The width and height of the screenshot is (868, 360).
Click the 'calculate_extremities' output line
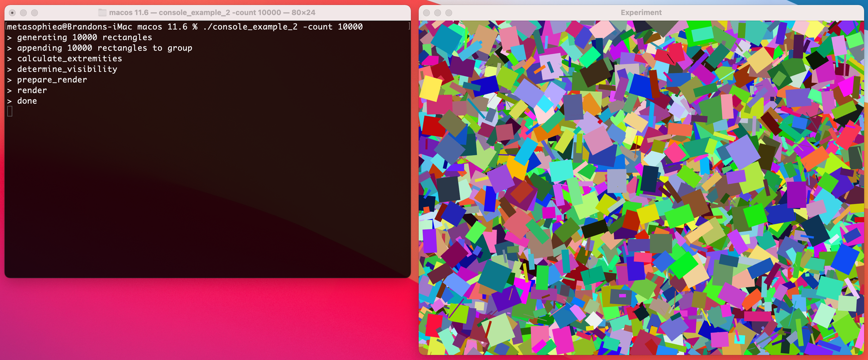[69, 58]
